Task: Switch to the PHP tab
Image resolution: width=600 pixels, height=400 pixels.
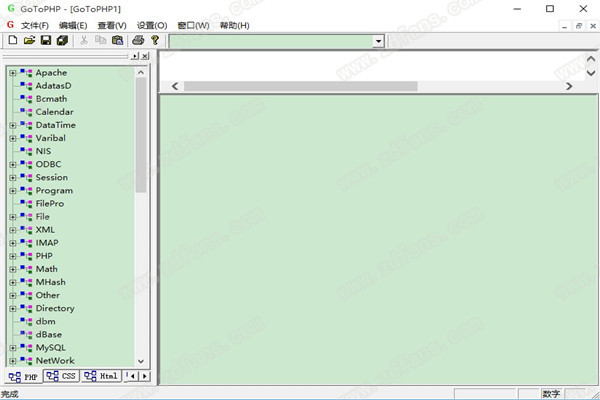Action: 23,377
